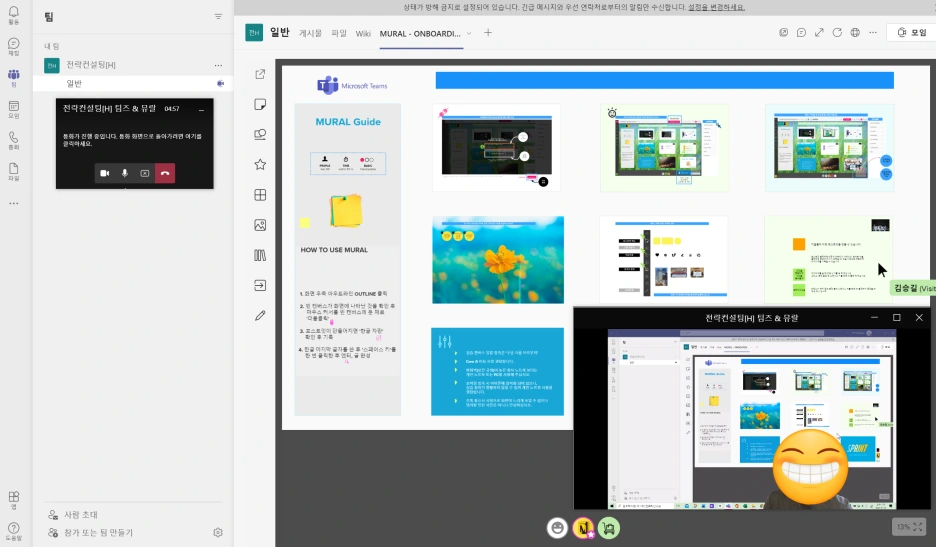
Task: Reload the MURAL tab
Action: click(837, 33)
